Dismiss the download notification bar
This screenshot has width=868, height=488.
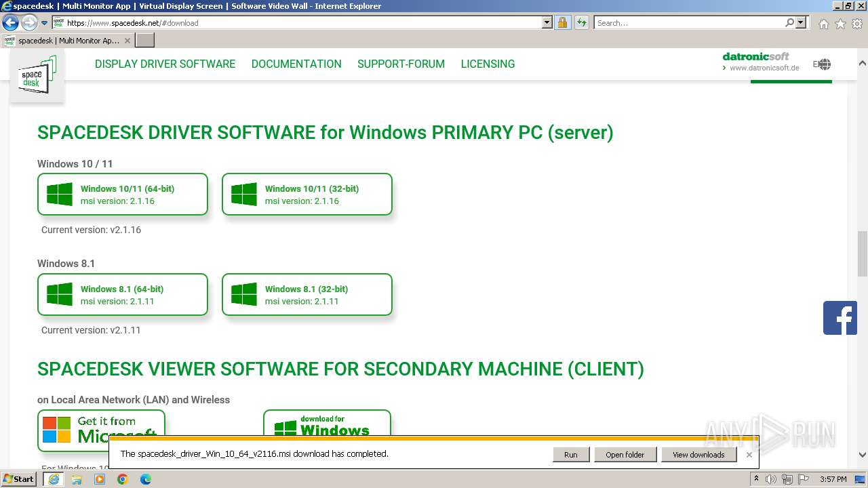(x=749, y=455)
